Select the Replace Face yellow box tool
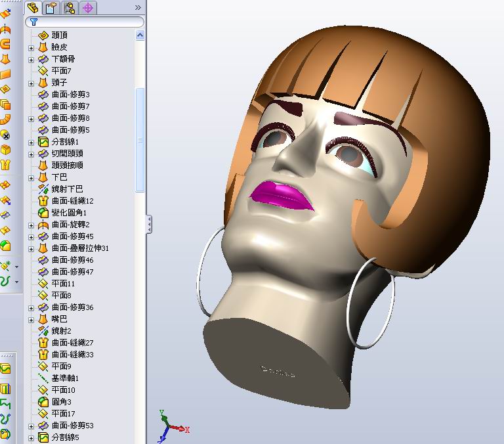The image size is (504, 444). tap(5, 150)
